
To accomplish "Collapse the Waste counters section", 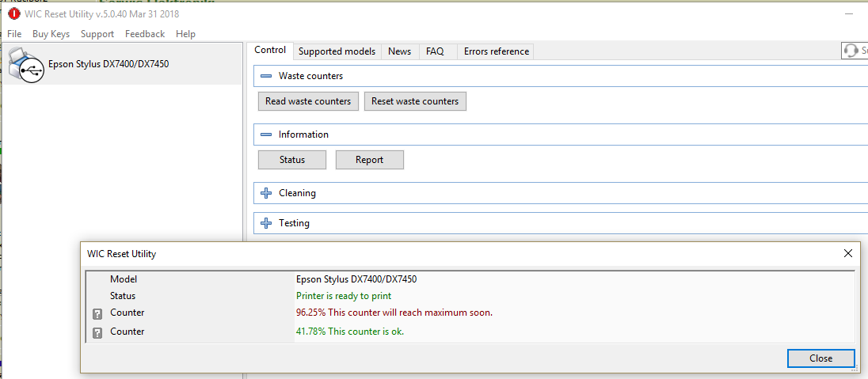I will point(266,76).
